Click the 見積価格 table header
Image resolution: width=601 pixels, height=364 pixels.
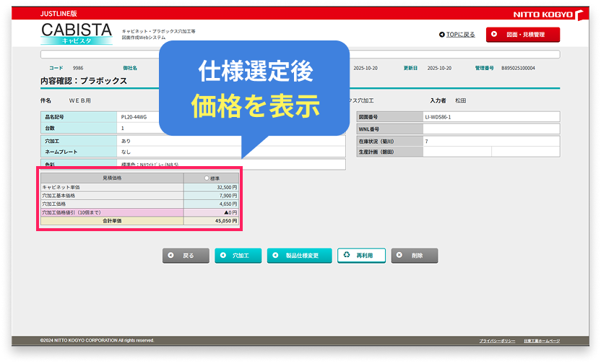pos(112,178)
